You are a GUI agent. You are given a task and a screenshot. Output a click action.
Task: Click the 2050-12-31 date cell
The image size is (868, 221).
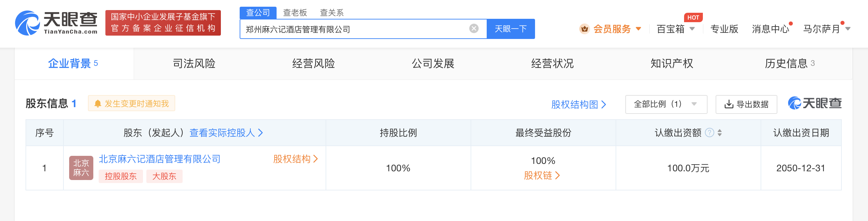click(x=801, y=168)
